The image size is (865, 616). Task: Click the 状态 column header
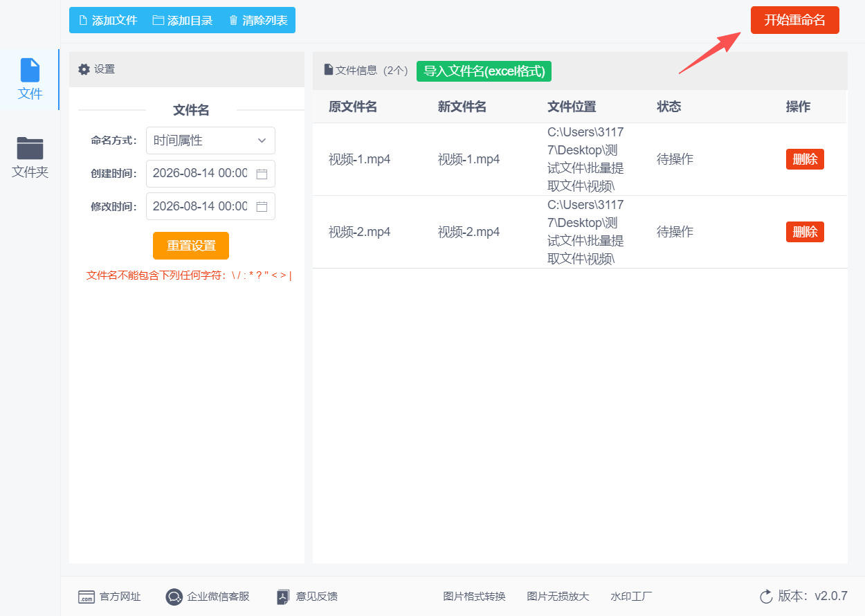[x=669, y=107]
